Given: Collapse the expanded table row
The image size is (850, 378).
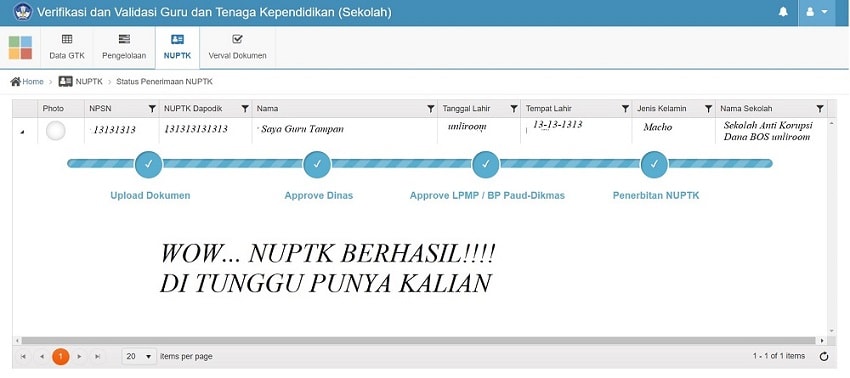Looking at the screenshot, I should [x=22, y=132].
